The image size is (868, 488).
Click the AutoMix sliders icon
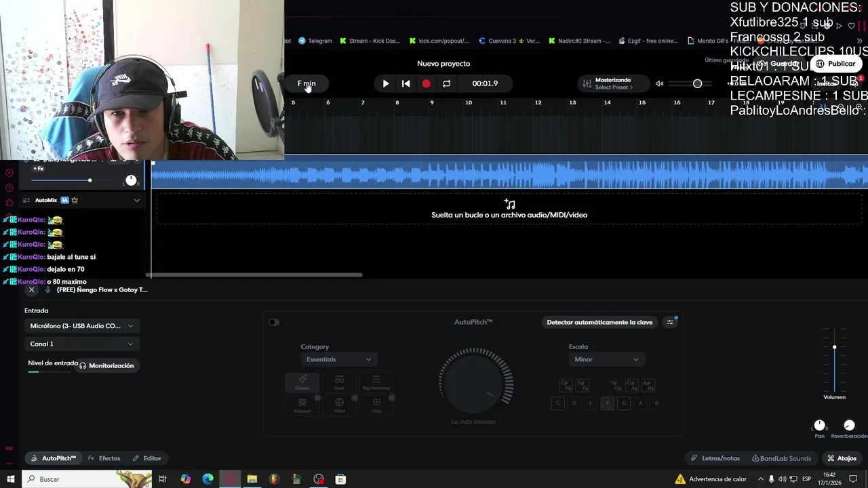[x=26, y=201]
